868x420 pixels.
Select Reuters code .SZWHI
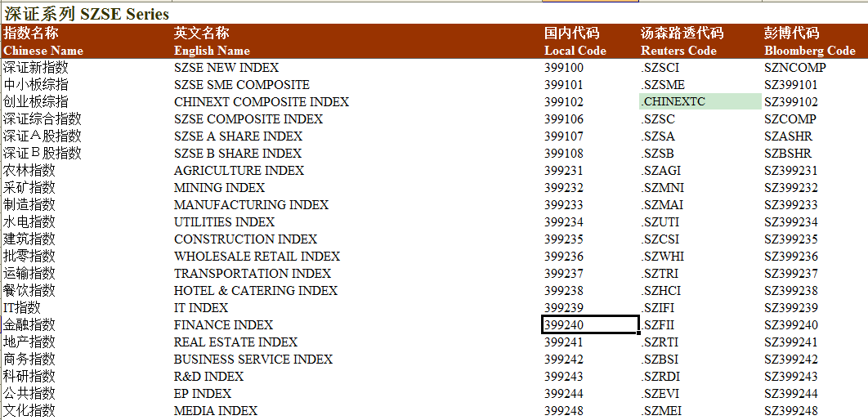[662, 257]
